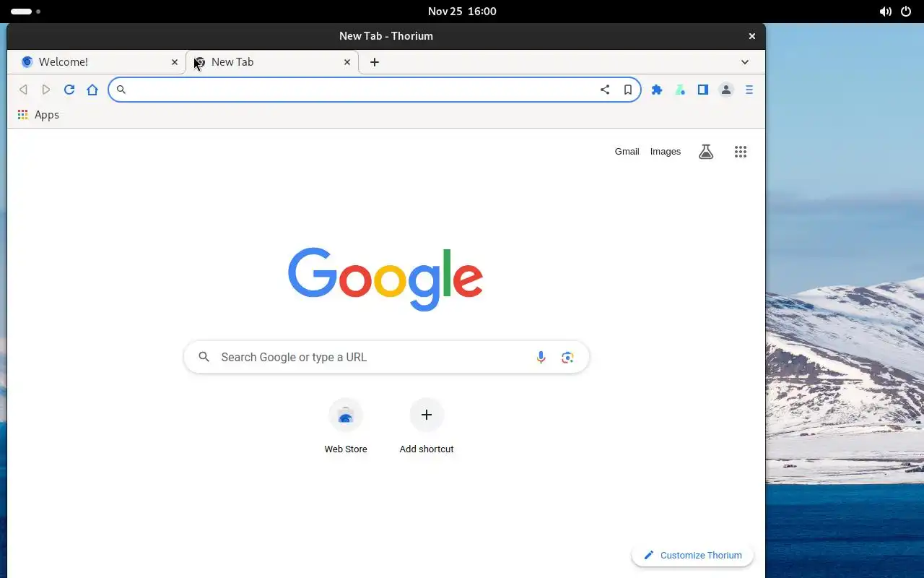Open the system volume indicator
This screenshot has height=578, width=924.
click(885, 12)
